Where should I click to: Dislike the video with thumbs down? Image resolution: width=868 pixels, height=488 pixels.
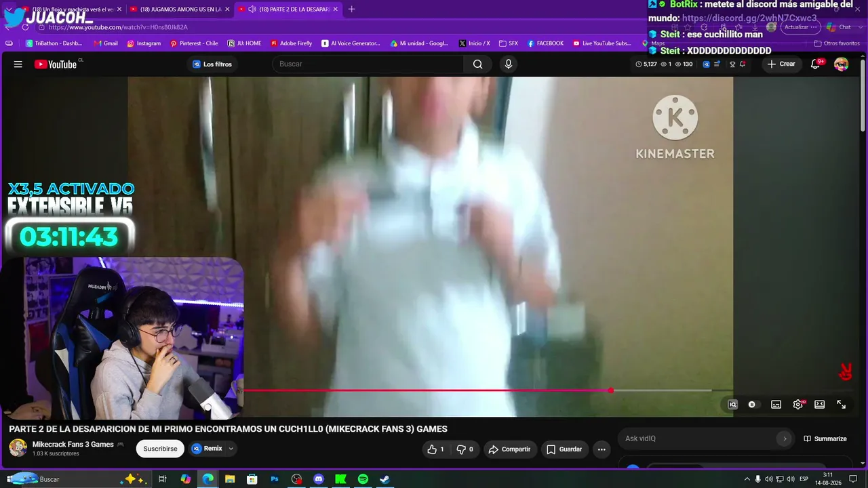click(465, 449)
